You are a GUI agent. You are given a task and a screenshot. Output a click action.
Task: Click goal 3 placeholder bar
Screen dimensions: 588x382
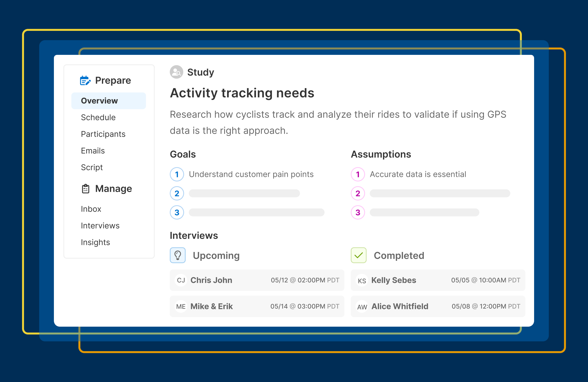[257, 212]
